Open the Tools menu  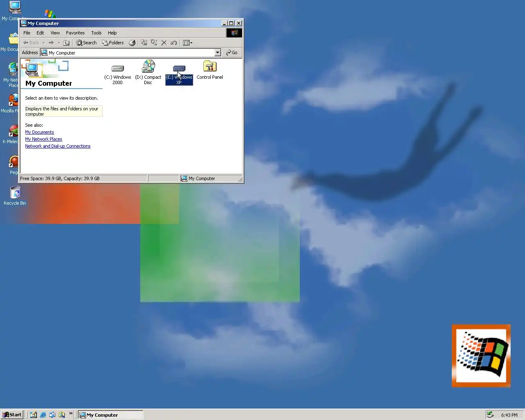pyautogui.click(x=96, y=33)
